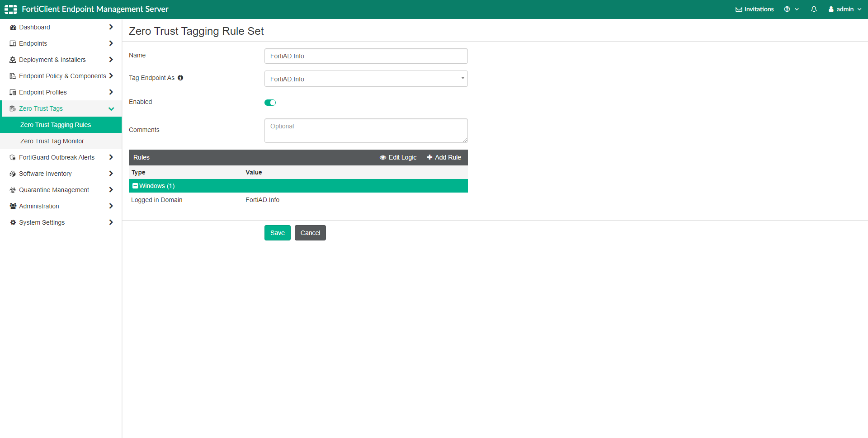Expand the Dashboard menu chevron
This screenshot has width=868, height=438.
(111, 27)
